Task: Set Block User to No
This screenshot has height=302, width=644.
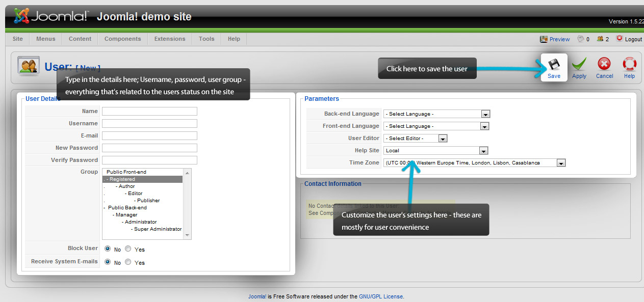Action: [x=108, y=249]
